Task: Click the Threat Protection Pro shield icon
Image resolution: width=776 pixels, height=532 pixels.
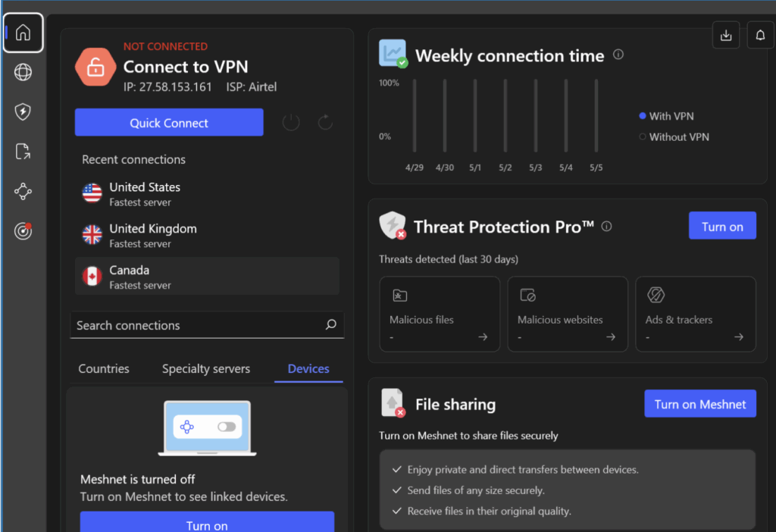Action: pos(393,225)
